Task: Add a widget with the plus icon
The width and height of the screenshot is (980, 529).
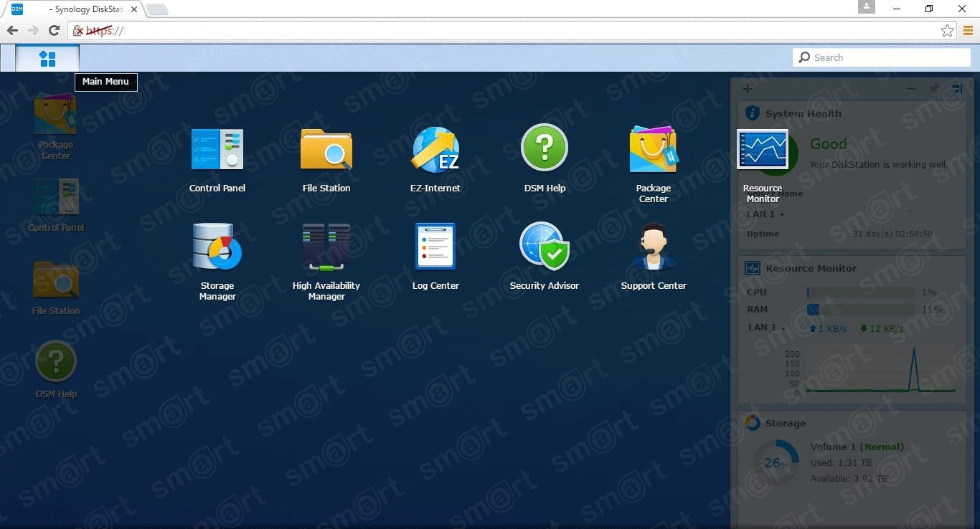Action: [x=747, y=89]
